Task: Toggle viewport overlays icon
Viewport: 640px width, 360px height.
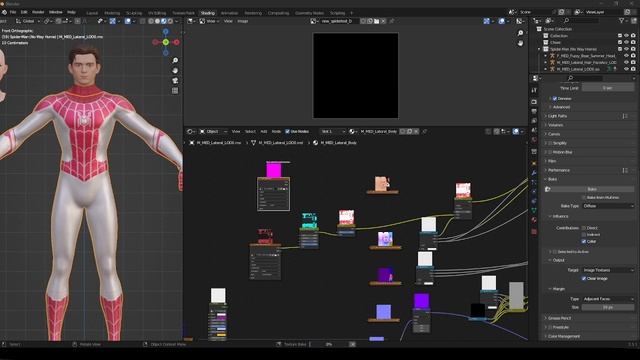Action: pyautogui.click(x=128, y=21)
